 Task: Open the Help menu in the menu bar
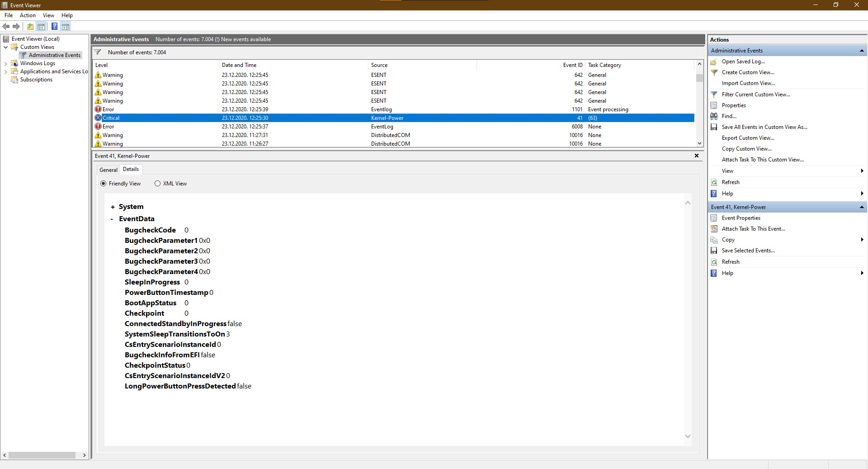[67, 15]
